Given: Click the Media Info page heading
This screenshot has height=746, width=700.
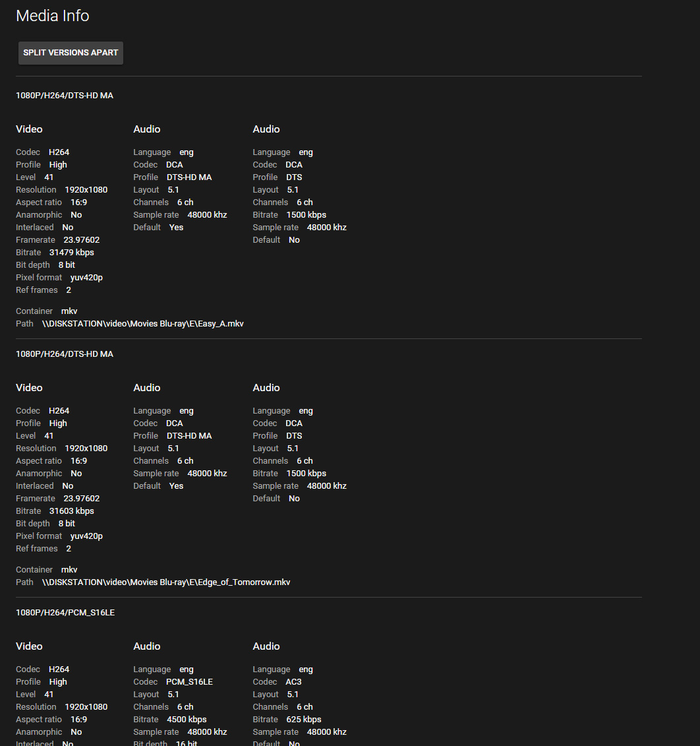Looking at the screenshot, I should 53,16.
